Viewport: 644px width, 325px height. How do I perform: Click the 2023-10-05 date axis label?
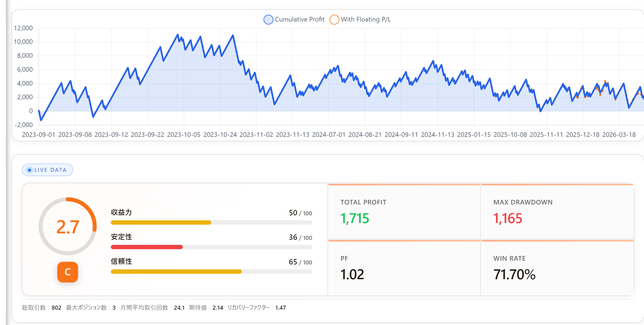point(184,135)
